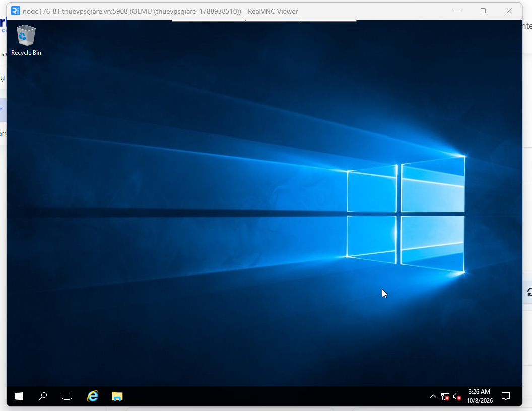Click the RealVNC Viewer title bar icon
This screenshot has width=532, height=411.
(15, 11)
